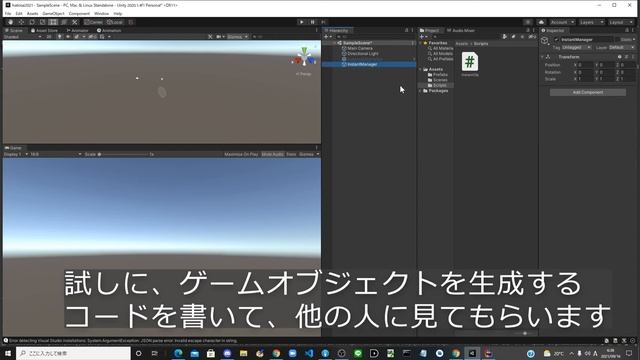Image resolution: width=640 pixels, height=360 pixels.
Task: Open the Tag dropdown in Inspector
Action: tap(576, 48)
